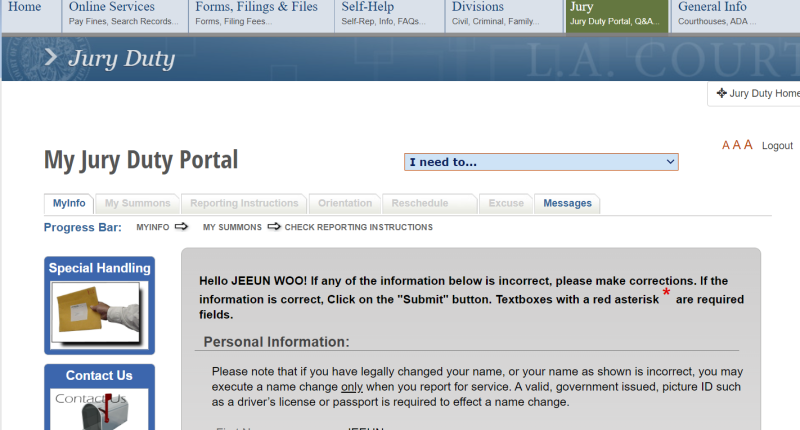The height and width of the screenshot is (430, 800).
Task: Click the Contact Us mailbox image
Action: point(99,410)
